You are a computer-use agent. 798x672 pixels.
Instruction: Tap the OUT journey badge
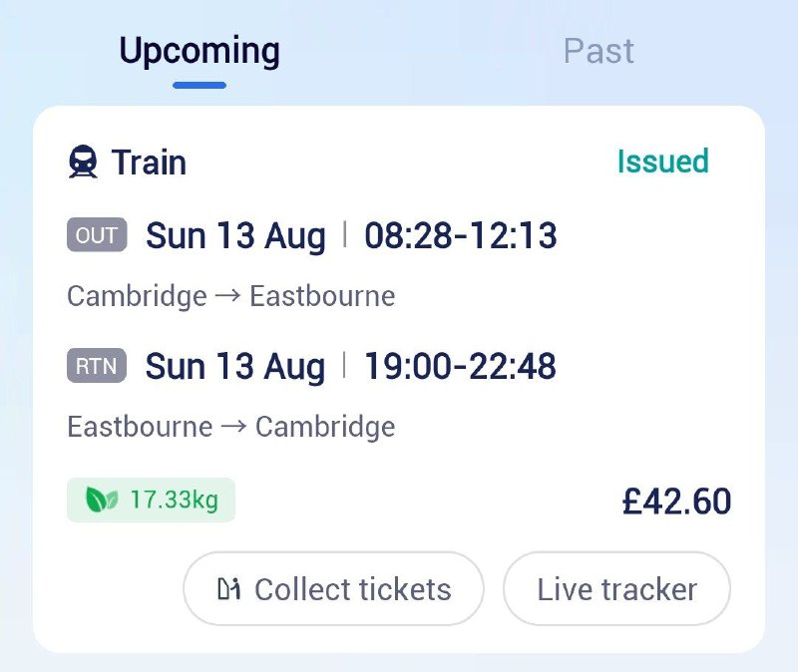pos(97,235)
